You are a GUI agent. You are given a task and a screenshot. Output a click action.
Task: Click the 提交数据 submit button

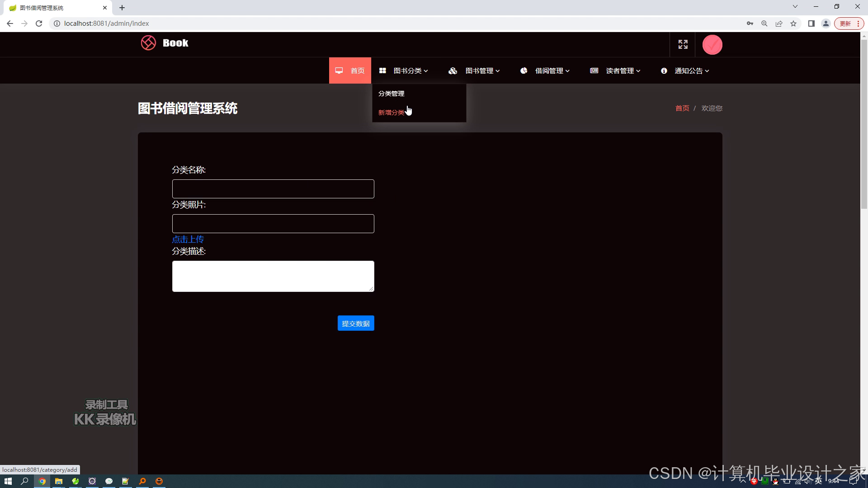[x=356, y=324]
